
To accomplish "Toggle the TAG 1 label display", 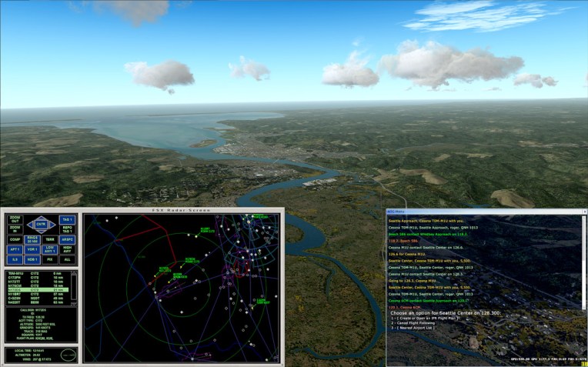I will click(68, 219).
